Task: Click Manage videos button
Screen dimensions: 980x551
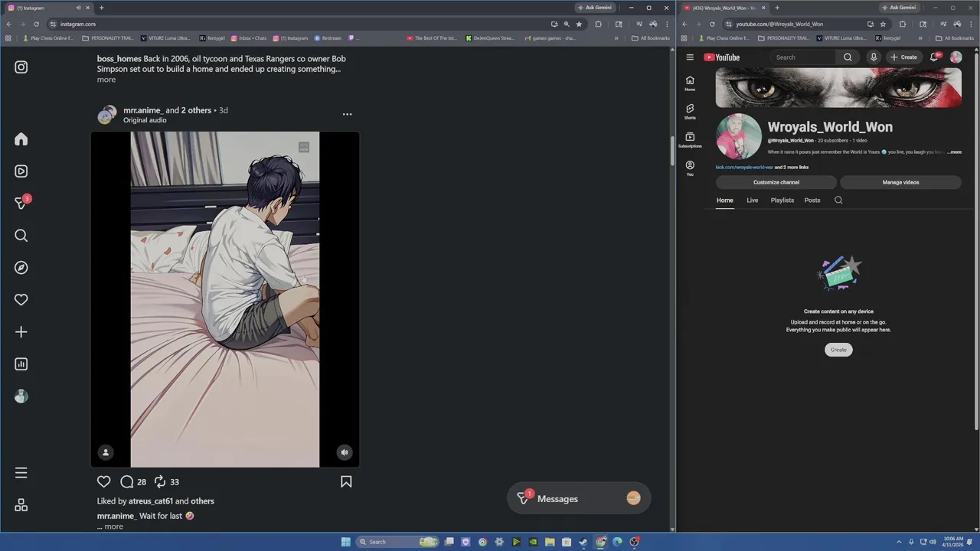Action: [900, 182]
